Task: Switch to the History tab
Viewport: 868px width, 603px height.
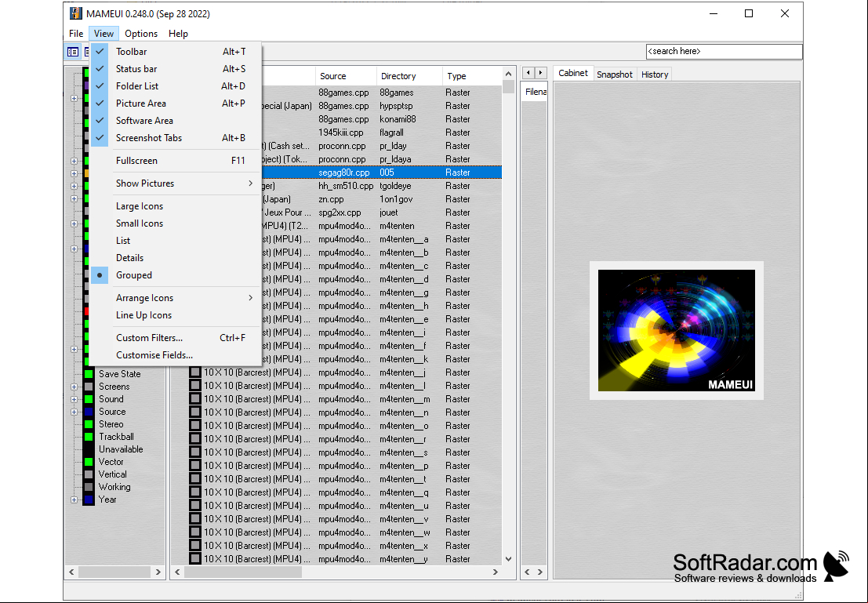Action: pyautogui.click(x=655, y=74)
